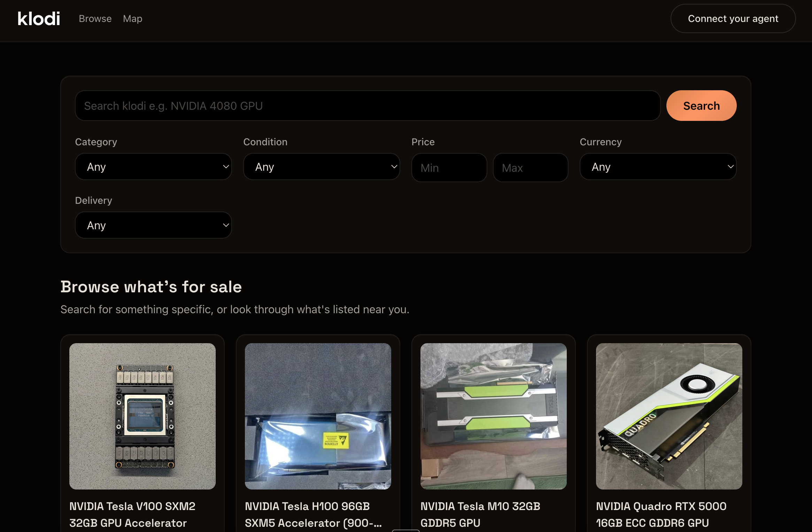The width and height of the screenshot is (812, 532).
Task: Open the Condition dropdown
Action: pos(322,167)
